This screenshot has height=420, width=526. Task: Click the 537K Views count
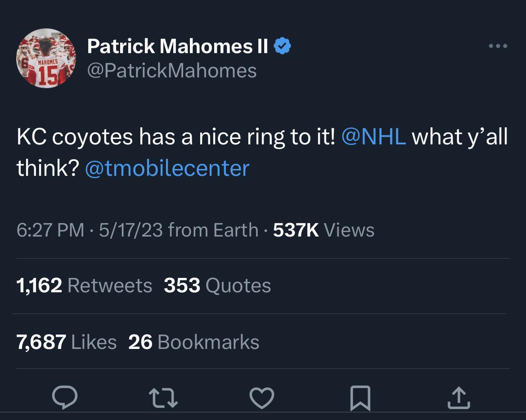(x=324, y=230)
